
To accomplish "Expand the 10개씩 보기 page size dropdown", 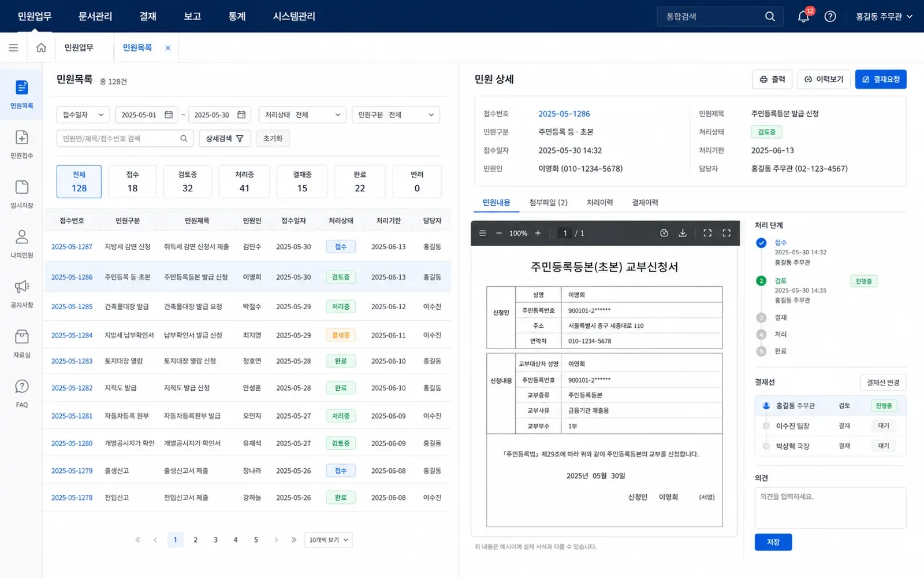I will [329, 540].
